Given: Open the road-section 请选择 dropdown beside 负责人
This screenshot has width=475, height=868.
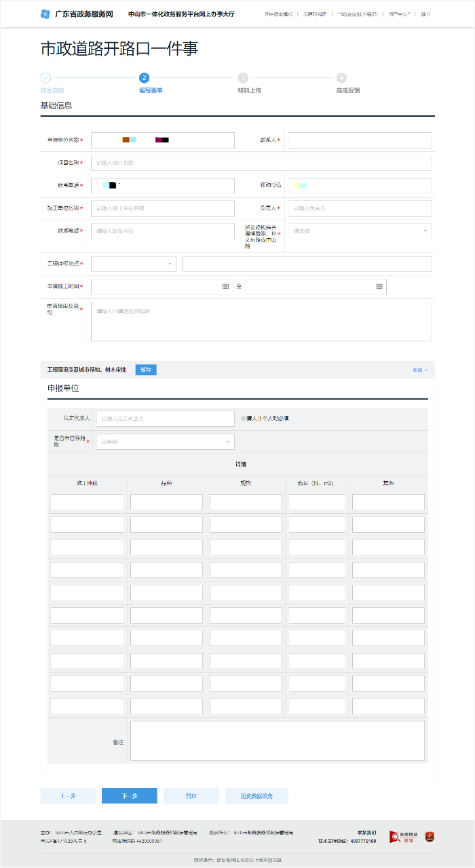Looking at the screenshot, I should point(359,231).
